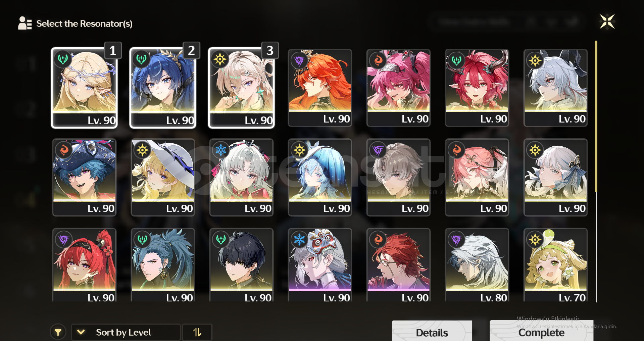644x341 pixels.
Task: Click the red Fusion icon on pirate-hat resonator
Action: point(64,150)
